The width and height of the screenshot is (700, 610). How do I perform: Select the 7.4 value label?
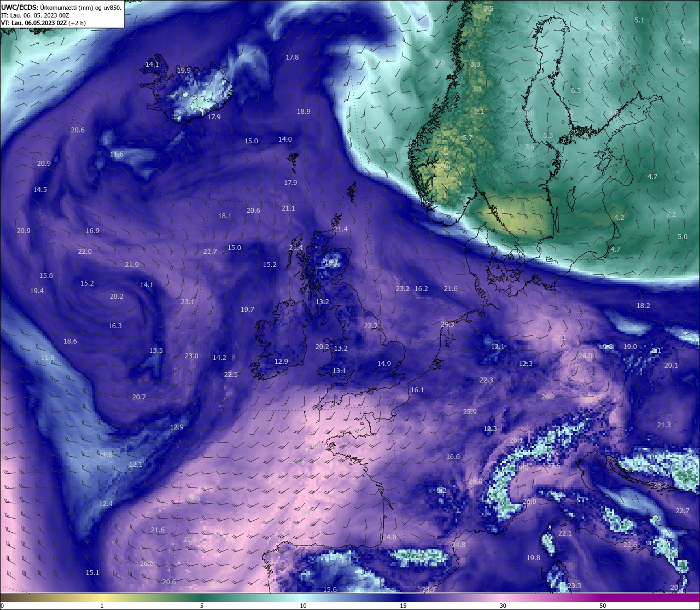[686, 42]
